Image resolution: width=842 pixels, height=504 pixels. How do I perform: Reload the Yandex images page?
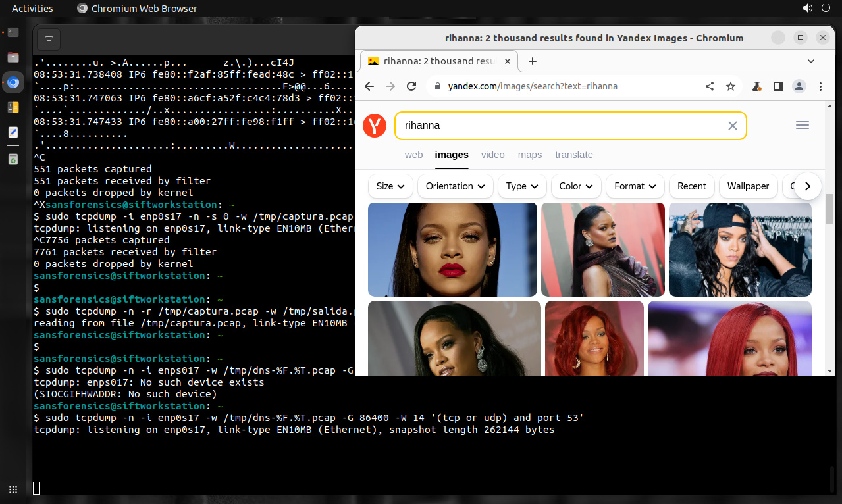[411, 86]
